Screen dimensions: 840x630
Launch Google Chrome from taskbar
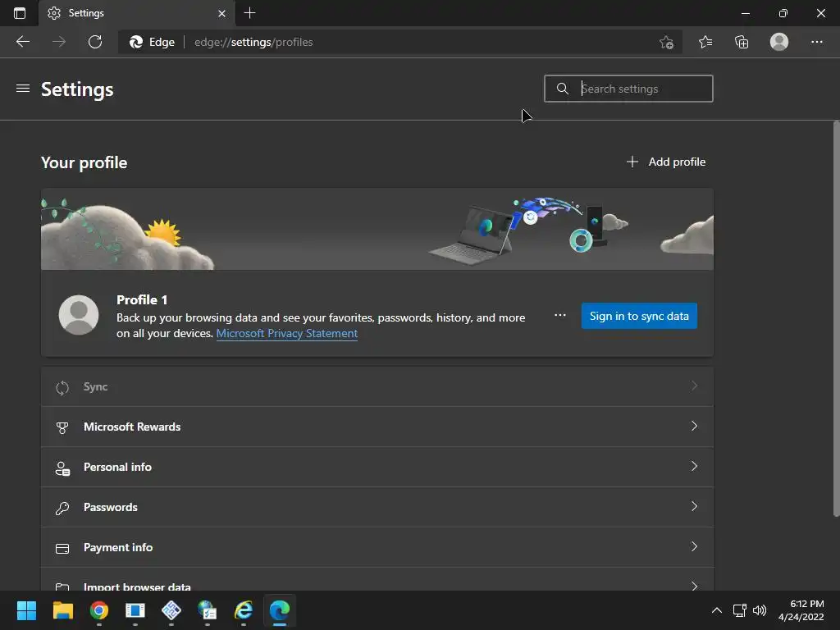coord(98,610)
